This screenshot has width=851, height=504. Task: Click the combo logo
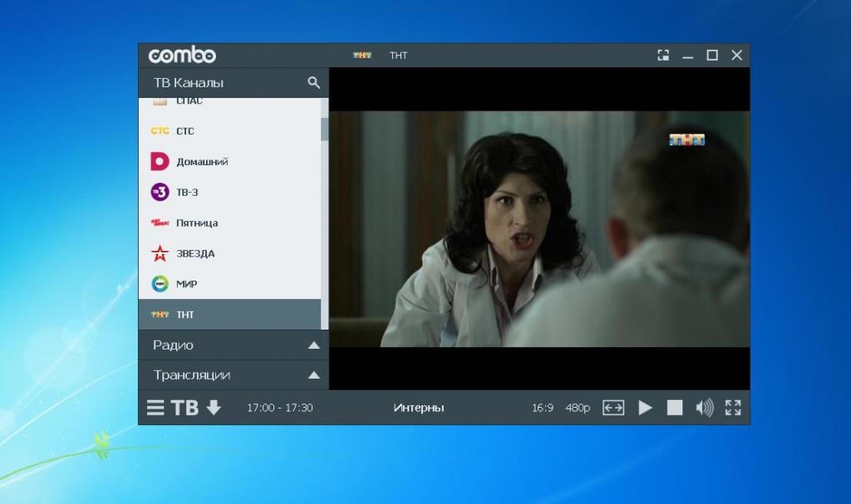(x=182, y=55)
